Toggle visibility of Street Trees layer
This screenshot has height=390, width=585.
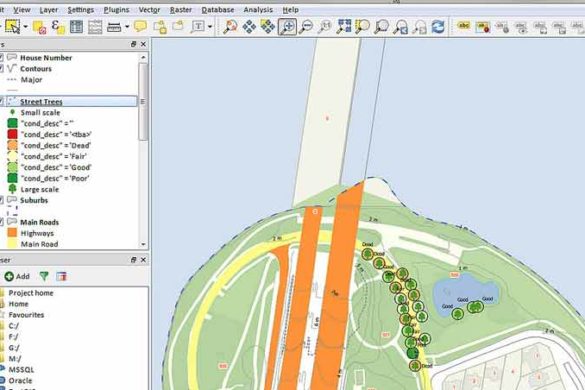1,102
